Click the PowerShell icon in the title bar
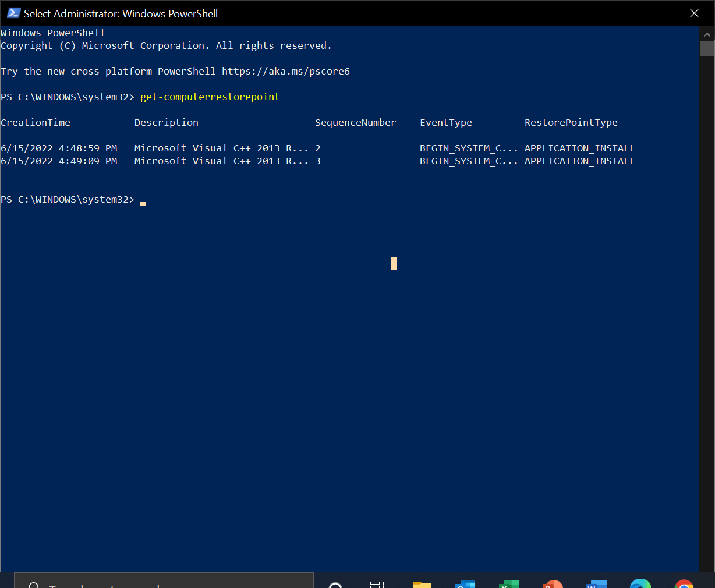Image resolution: width=715 pixels, height=588 pixels. (x=14, y=13)
